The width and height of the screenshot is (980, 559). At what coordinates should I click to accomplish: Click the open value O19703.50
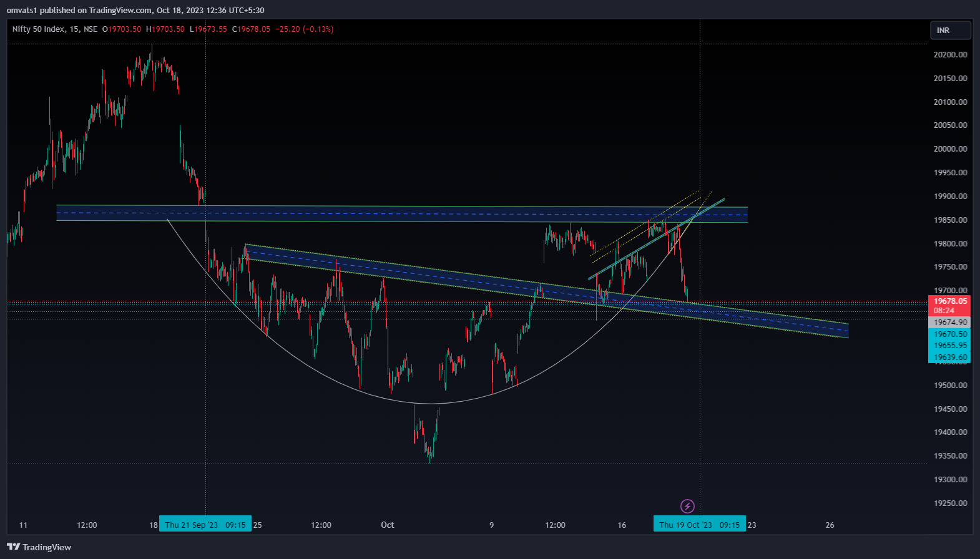point(122,29)
